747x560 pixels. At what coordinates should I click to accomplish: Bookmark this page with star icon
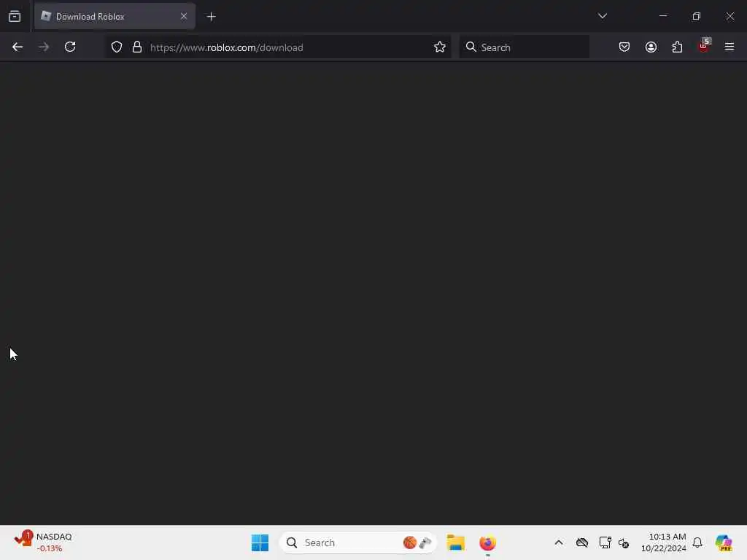440,47
